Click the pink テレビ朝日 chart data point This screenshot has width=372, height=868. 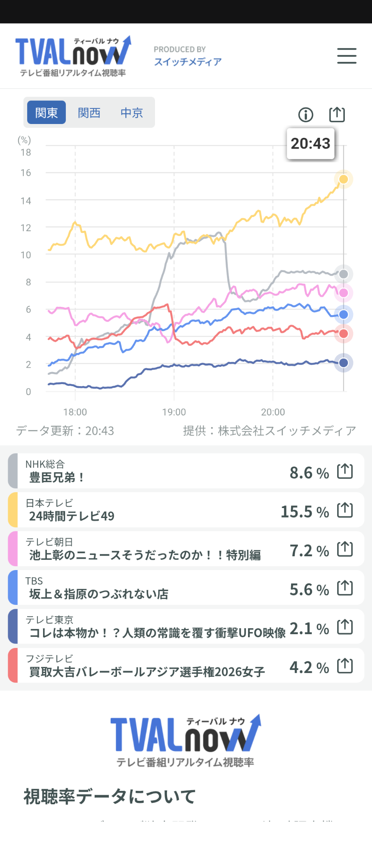click(344, 293)
